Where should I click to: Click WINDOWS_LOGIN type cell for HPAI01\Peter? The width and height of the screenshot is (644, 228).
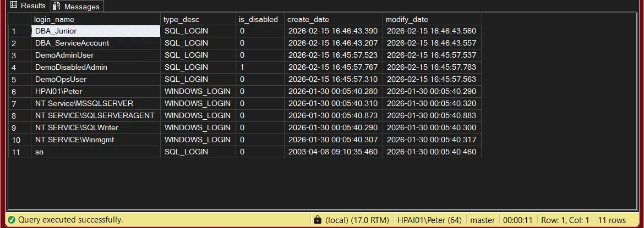[198, 91]
